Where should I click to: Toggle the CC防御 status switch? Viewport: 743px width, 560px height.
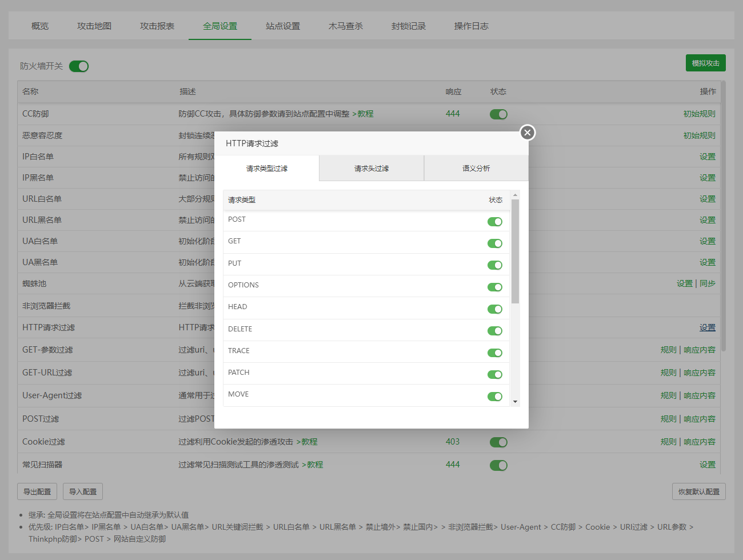[x=498, y=114]
